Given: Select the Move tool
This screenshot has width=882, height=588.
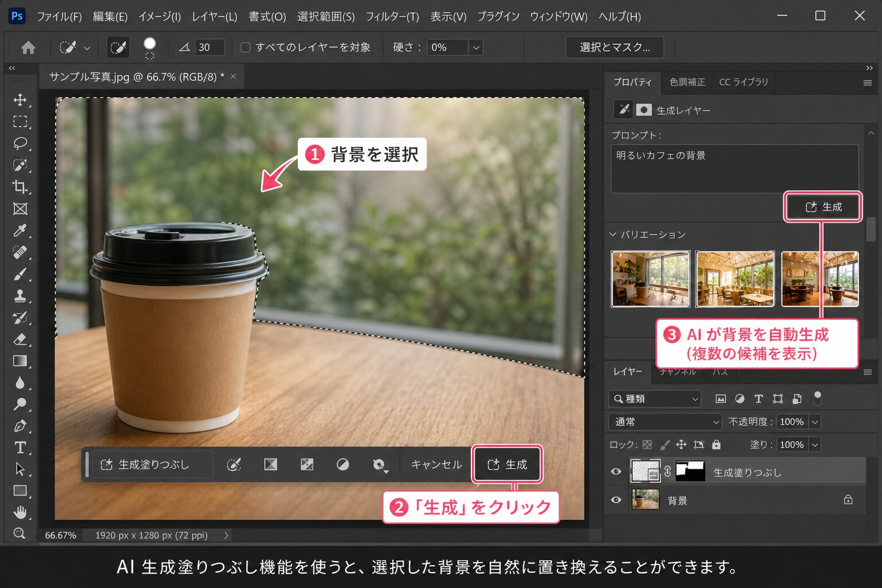Looking at the screenshot, I should click(20, 99).
